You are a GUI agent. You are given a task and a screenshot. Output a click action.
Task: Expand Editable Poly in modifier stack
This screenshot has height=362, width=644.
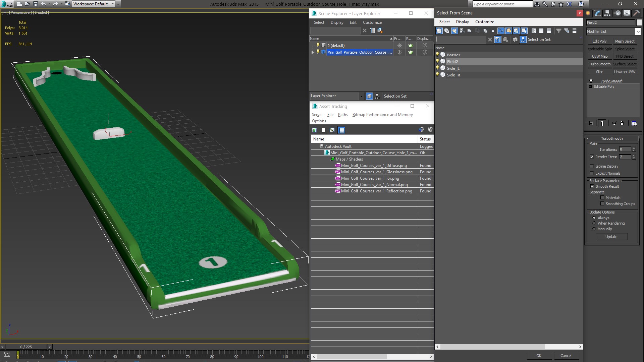pos(590,86)
